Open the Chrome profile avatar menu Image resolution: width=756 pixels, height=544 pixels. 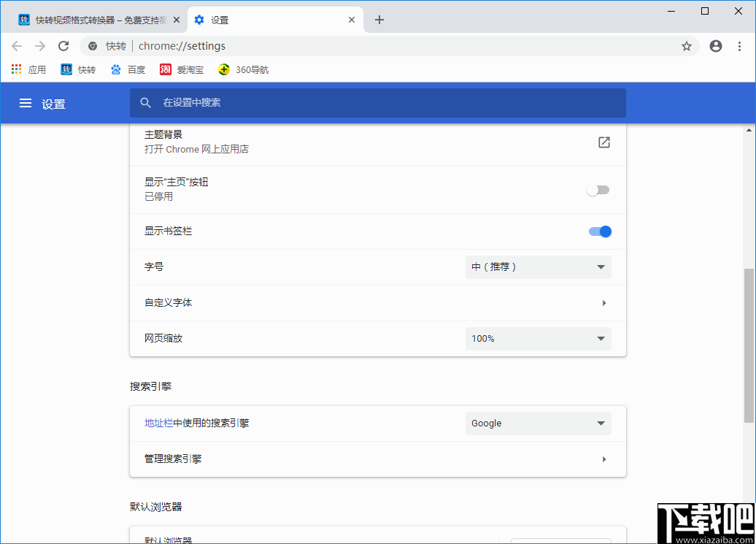click(715, 45)
